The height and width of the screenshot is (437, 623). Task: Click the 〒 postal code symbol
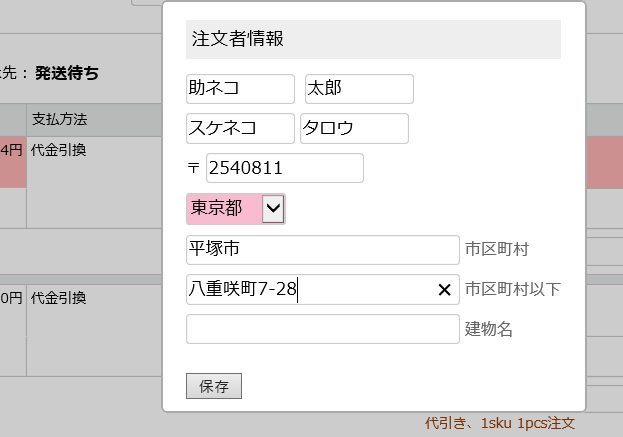pos(194,169)
